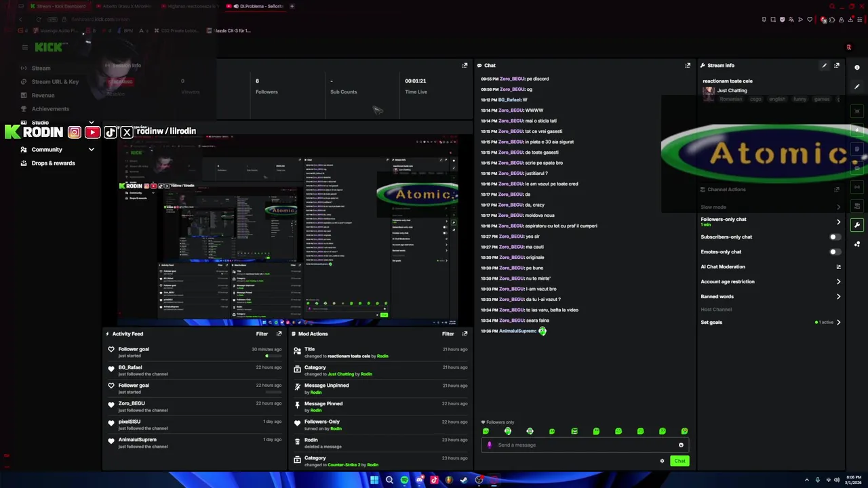Open Spotify from the taskbar
868x488 pixels.
pyautogui.click(x=404, y=480)
